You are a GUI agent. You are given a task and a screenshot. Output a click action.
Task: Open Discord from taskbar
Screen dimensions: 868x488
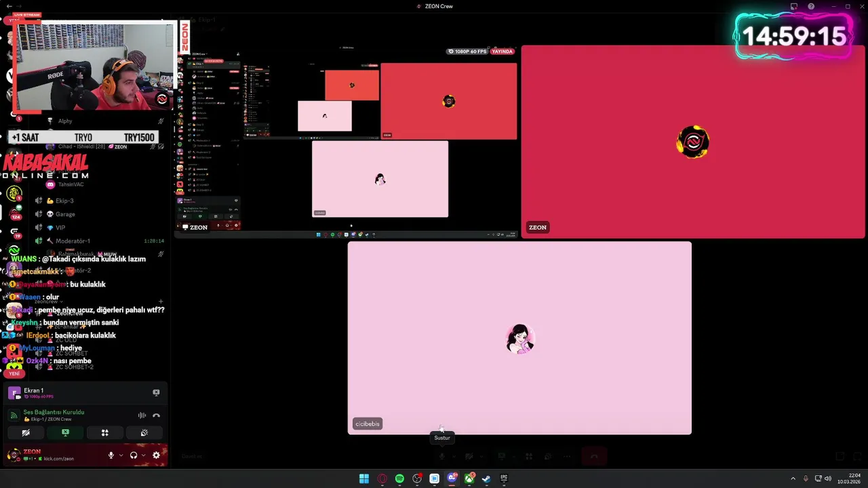pos(452,479)
